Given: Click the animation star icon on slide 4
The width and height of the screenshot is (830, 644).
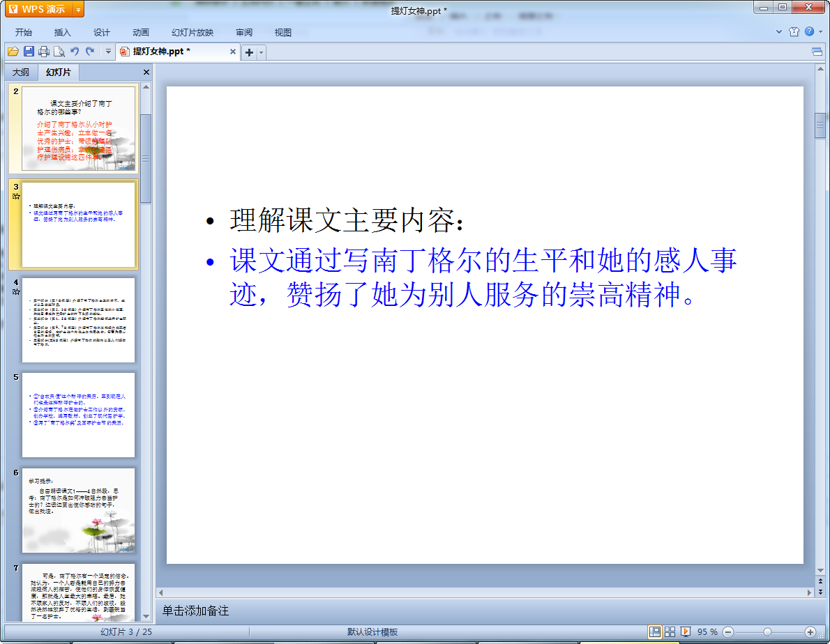Looking at the screenshot, I should click(16, 291).
